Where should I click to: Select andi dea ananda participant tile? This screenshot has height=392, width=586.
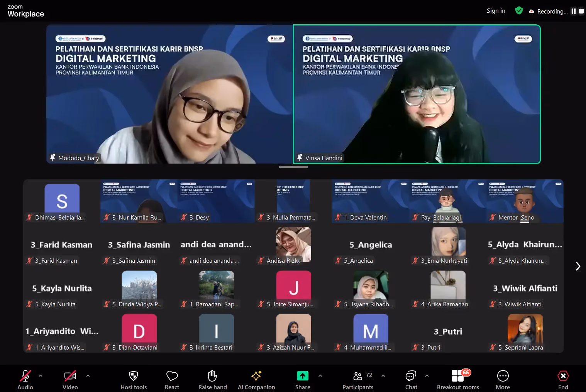click(x=216, y=245)
